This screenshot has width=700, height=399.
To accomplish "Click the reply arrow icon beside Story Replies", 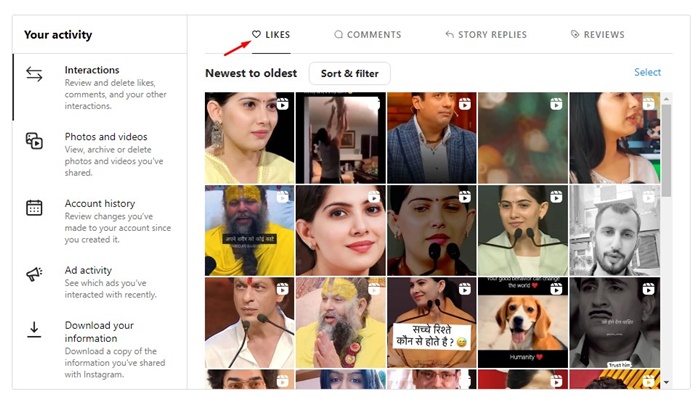I will tap(450, 34).
